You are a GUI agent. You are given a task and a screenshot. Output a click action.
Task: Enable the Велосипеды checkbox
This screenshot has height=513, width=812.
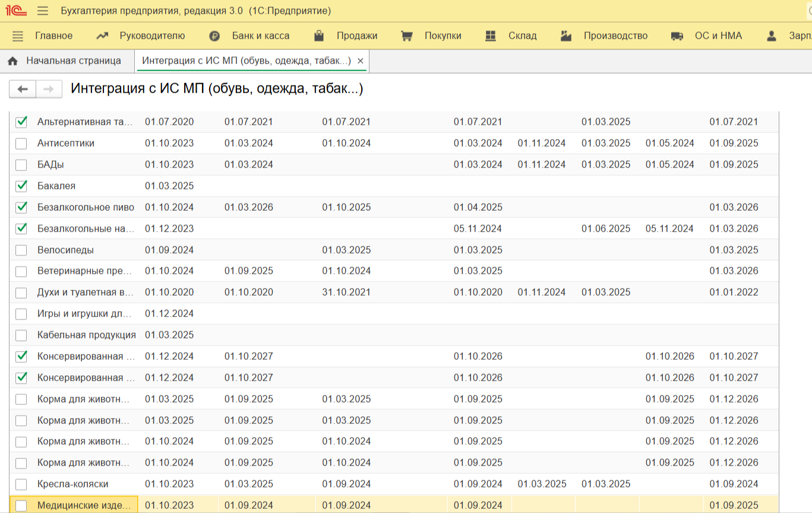21,250
